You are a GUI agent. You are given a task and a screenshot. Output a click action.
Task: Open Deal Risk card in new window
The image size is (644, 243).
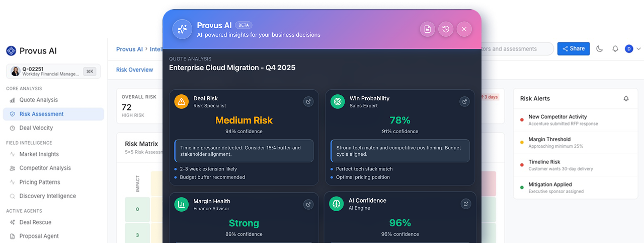[x=308, y=102]
